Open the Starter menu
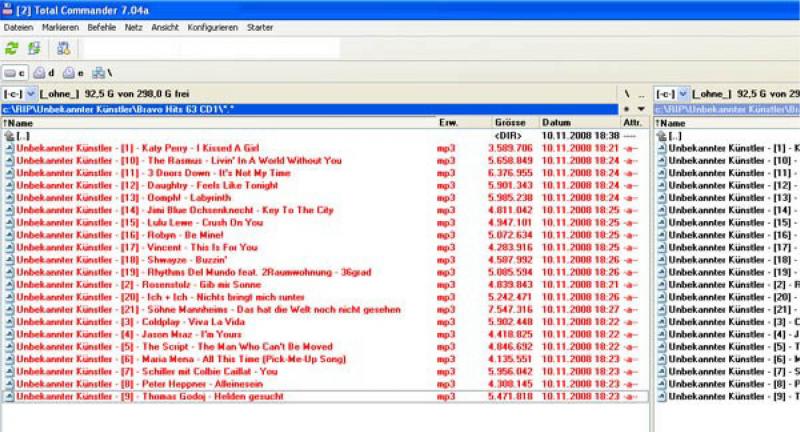The image size is (800, 432). click(x=260, y=28)
